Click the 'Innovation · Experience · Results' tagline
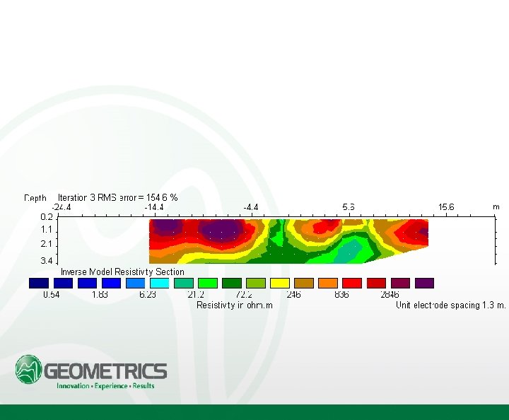 105,386
